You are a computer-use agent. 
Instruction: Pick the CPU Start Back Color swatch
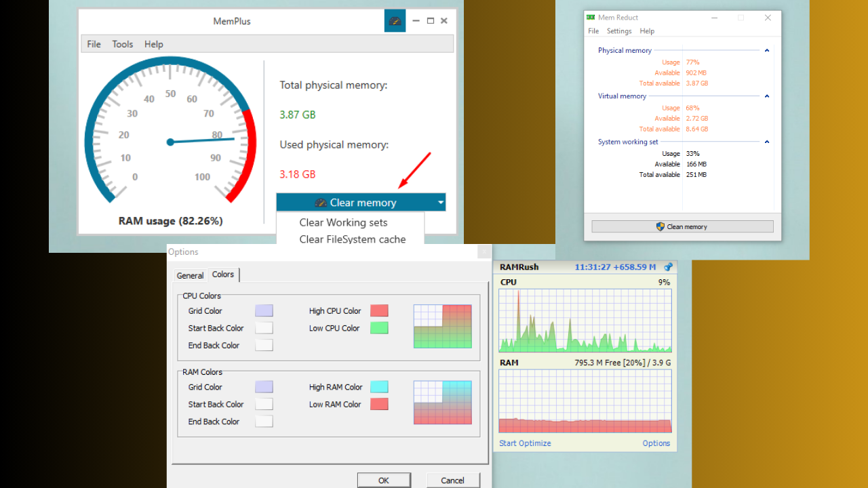(x=264, y=328)
